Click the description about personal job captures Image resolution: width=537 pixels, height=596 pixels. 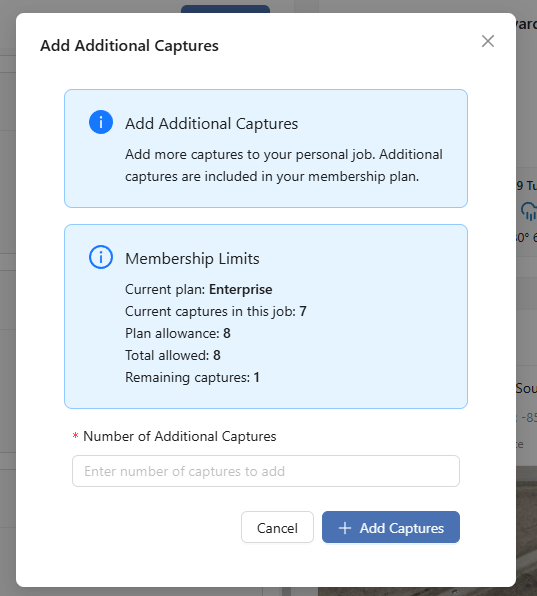(x=284, y=165)
